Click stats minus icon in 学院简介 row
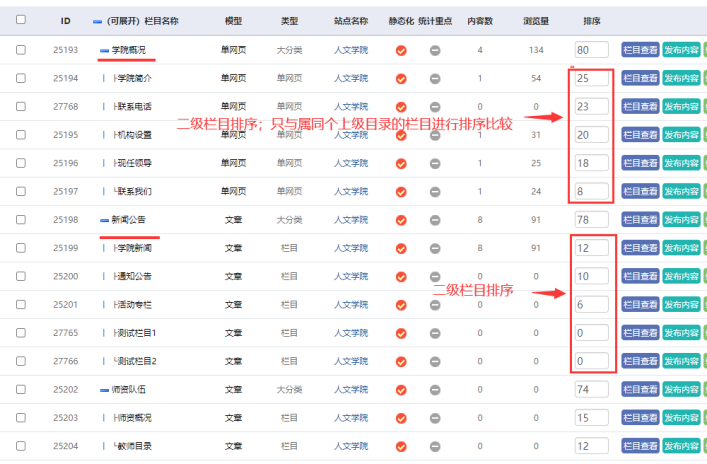This screenshot has height=464, width=707. point(435,78)
